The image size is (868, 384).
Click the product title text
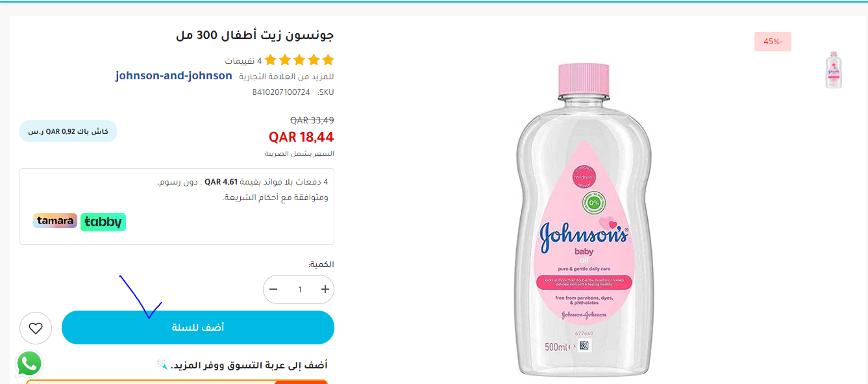tap(255, 35)
